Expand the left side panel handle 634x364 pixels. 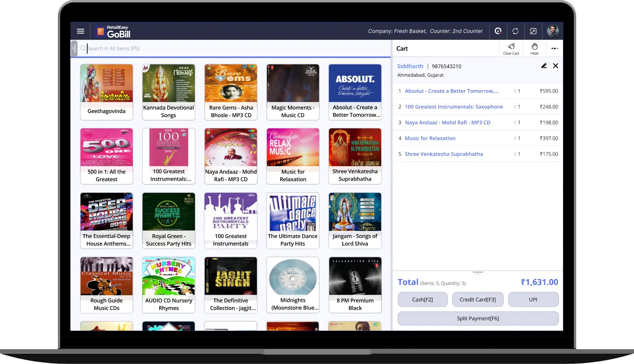point(74,48)
